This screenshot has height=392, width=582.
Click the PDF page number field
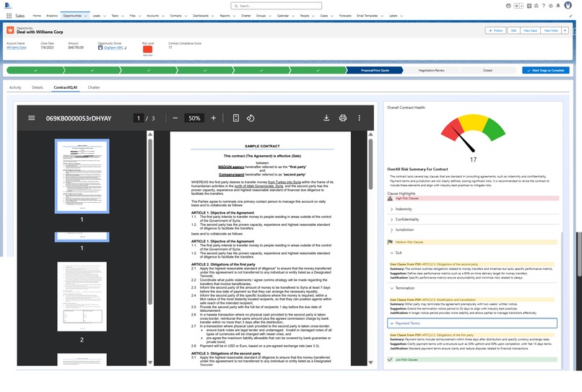139,118
